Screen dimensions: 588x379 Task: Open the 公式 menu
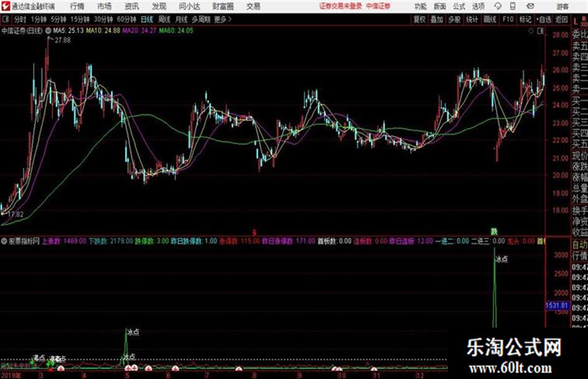(x=459, y=6)
